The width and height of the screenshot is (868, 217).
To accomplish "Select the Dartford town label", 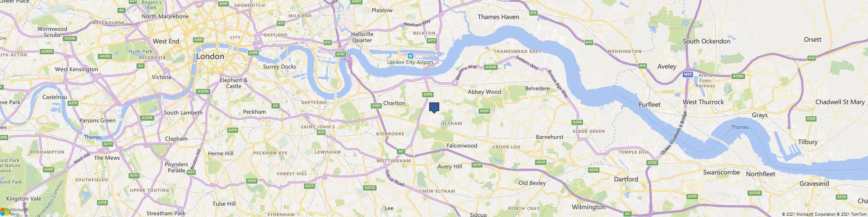I will coord(626,179).
